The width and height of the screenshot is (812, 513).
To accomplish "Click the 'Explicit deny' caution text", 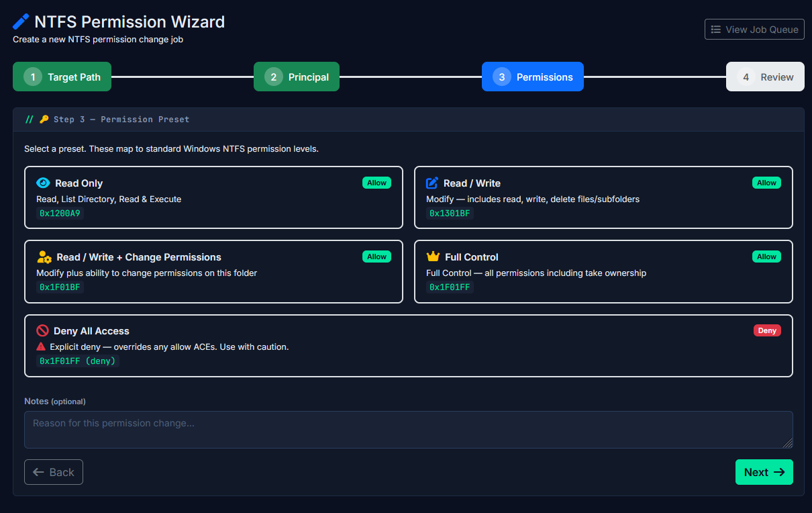I will pos(169,347).
